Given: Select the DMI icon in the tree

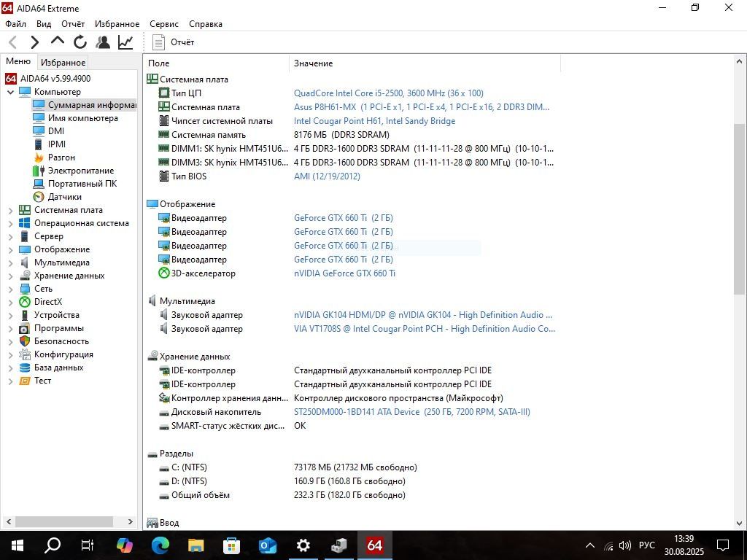Looking at the screenshot, I should tap(39, 131).
